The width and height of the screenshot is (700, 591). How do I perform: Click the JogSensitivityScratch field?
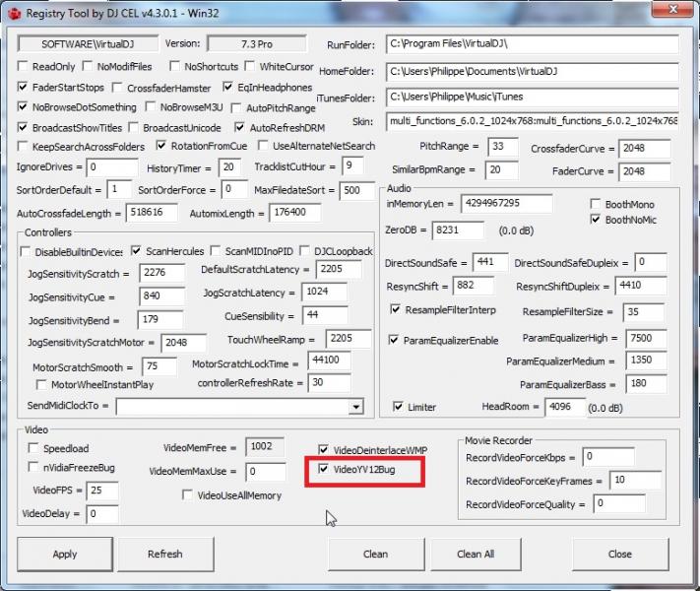161,273
